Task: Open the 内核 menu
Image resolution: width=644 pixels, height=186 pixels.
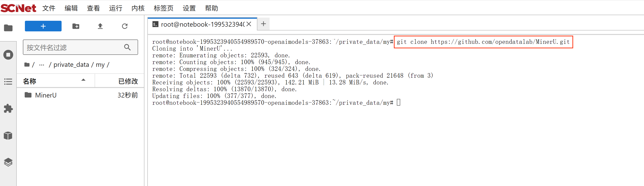Action: [x=138, y=8]
